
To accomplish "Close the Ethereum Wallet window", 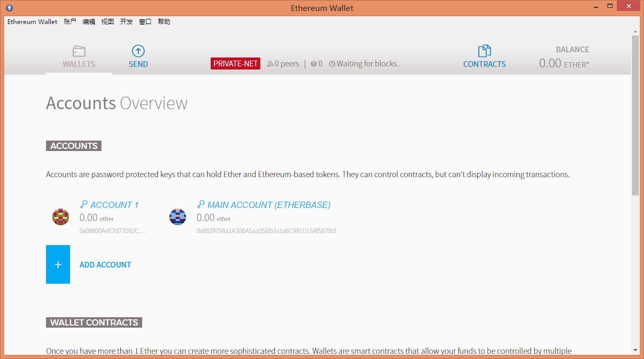I will click(x=628, y=6).
